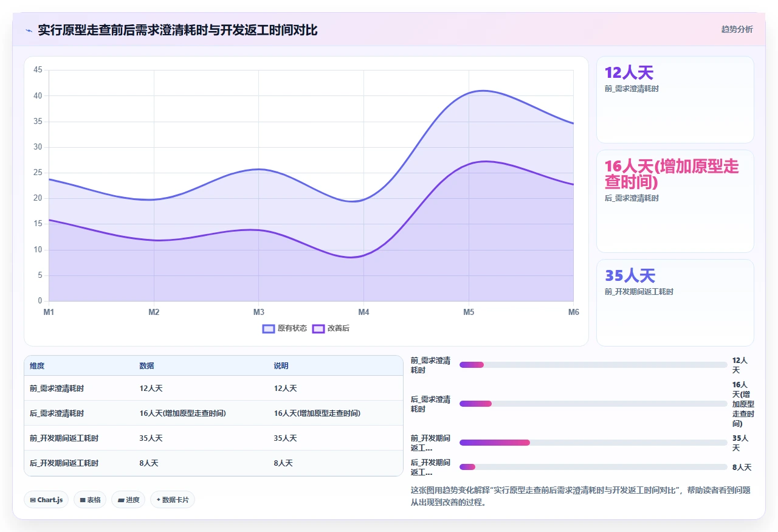Click the 趋势分析 label in header
Screen dimensions: 778x532
[x=737, y=29]
